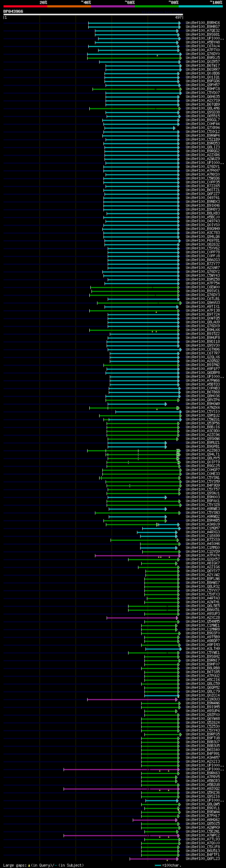226x868 pixels.
Task: Click label UniRef100_A2Z863
Action: pos(203,451)
